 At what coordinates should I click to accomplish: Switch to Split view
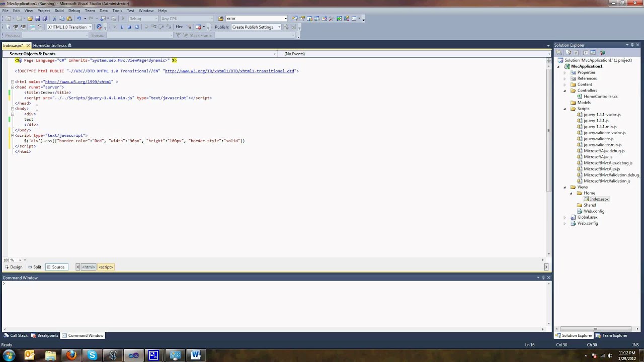[34, 267]
